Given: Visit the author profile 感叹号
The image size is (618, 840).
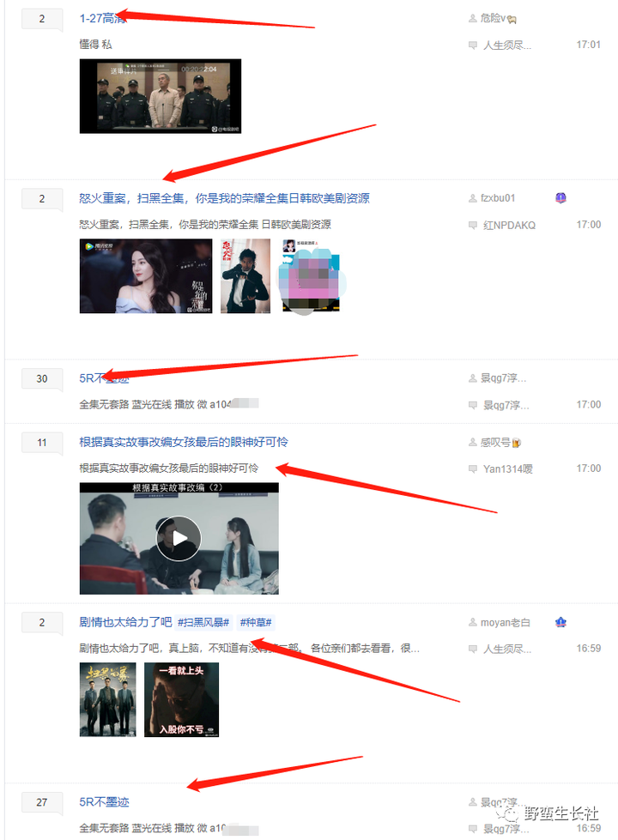Looking at the screenshot, I should click(495, 443).
